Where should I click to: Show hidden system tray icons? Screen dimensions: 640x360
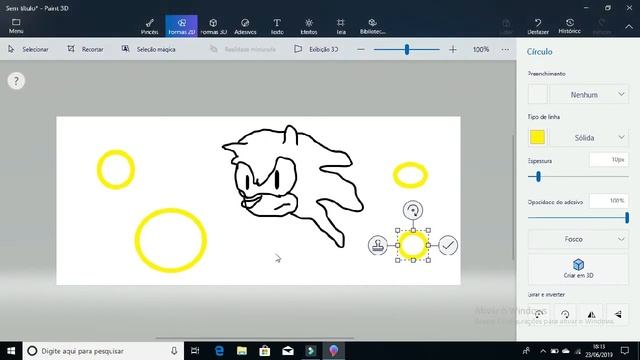click(x=543, y=351)
